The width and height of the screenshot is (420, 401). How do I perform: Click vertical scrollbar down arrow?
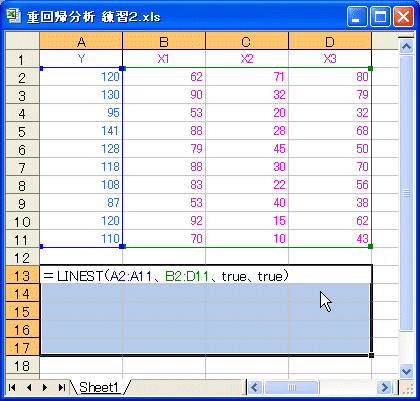pos(406,371)
